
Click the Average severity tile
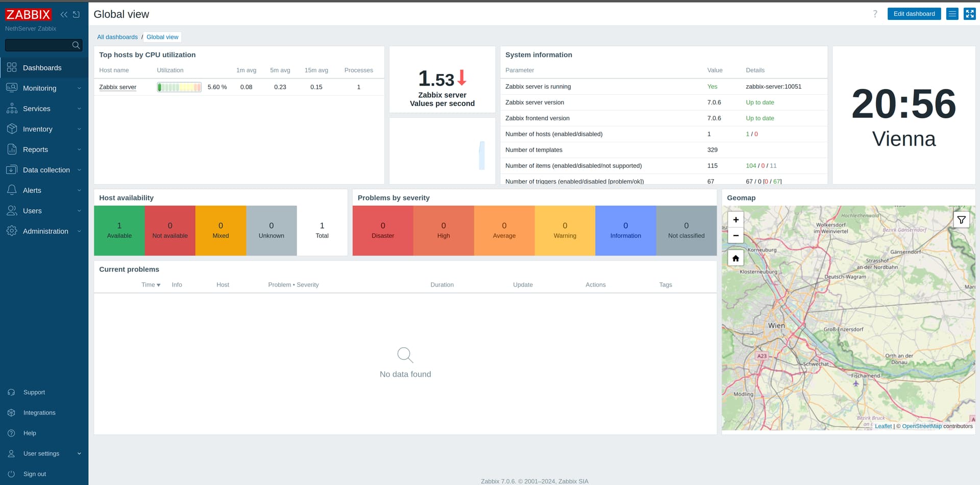(x=504, y=231)
